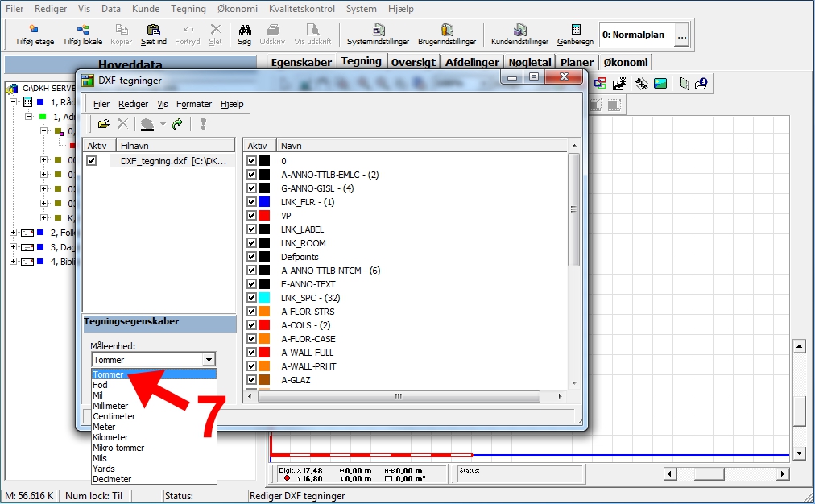The width and height of the screenshot is (815, 504).
Task: Open Formater menu in DXF-tegninger window
Action: [194, 104]
